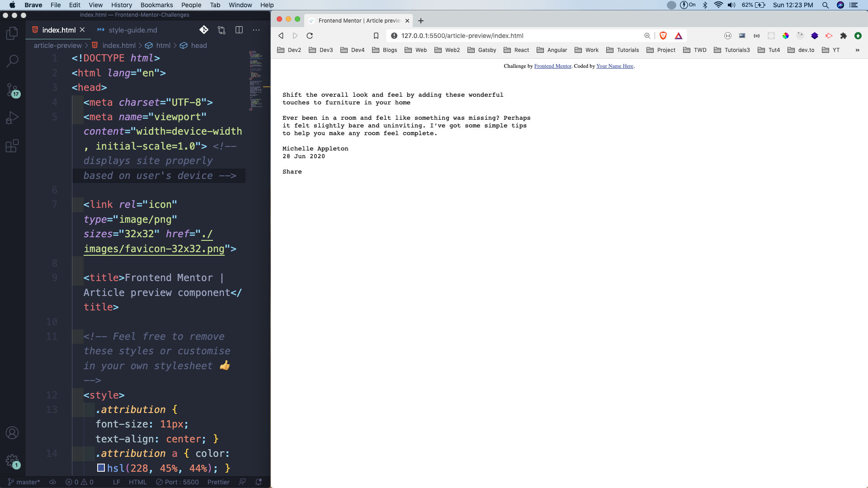Screen dimensions: 868x488
Task: Click the head breadcrumb segment
Action: pyautogui.click(x=193, y=45)
